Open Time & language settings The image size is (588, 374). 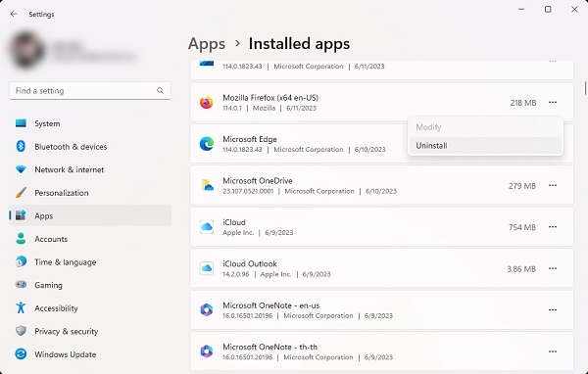[x=90, y=261]
